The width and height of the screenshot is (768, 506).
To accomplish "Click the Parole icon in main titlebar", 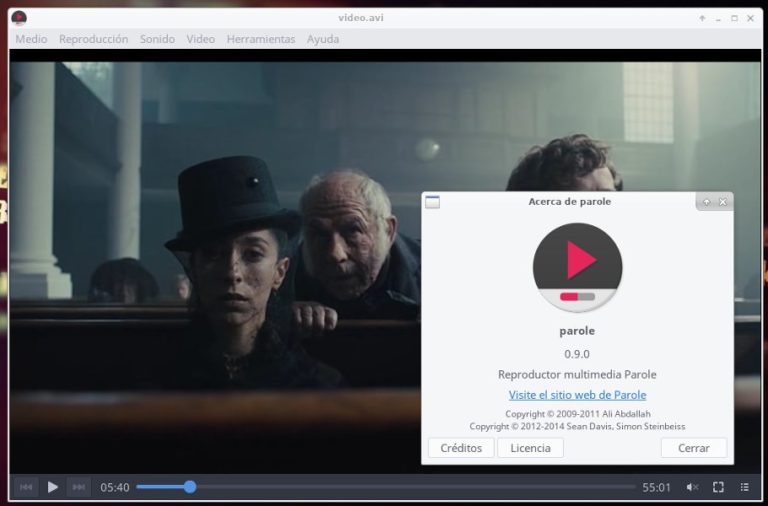I will (19, 18).
